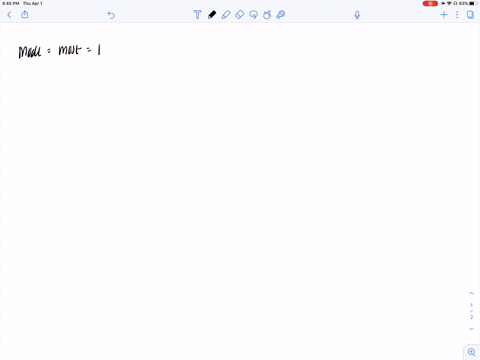
Task: Open the zoom writing box
Action: point(472,352)
